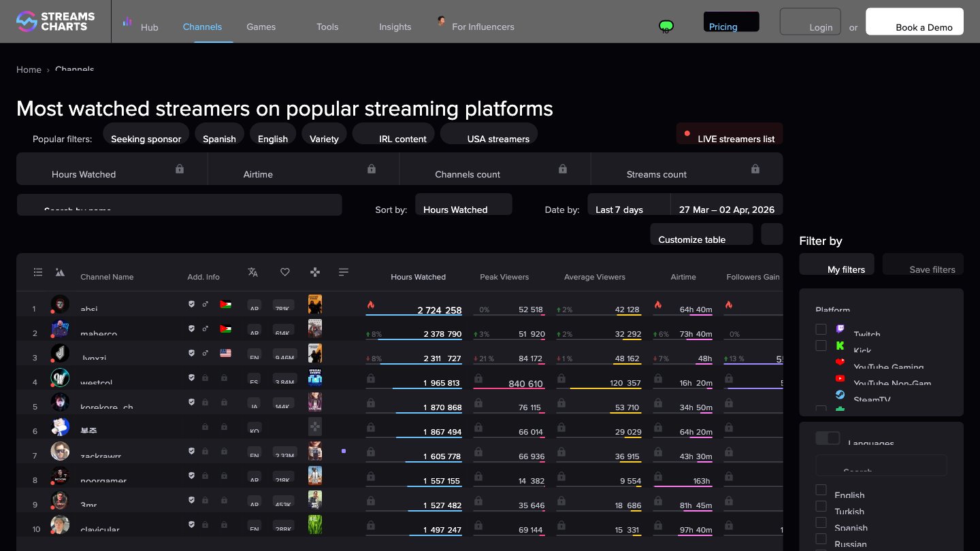Check the Kick platform checkbox
Image resolution: width=980 pixels, height=551 pixels.
(x=821, y=346)
